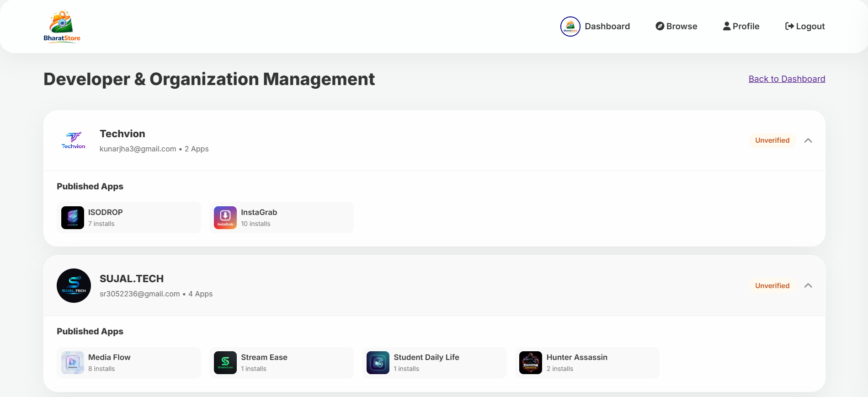Click the ISODROP app icon
The width and height of the screenshot is (868, 397).
[73, 218]
